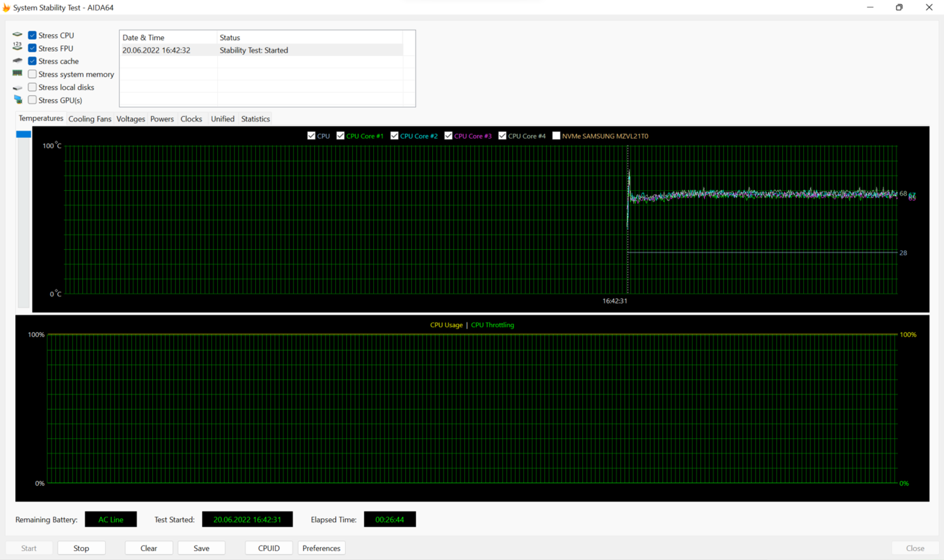
Task: Click the Status column header
Action: [310, 37]
